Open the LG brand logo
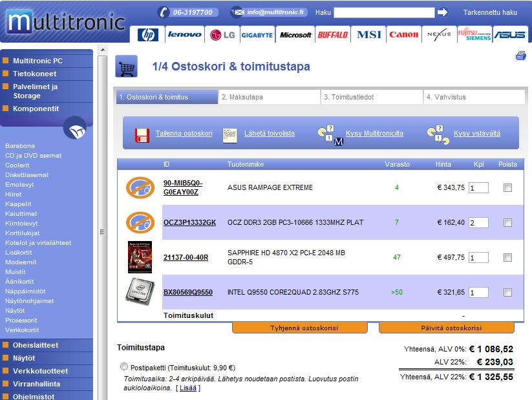 pyautogui.click(x=222, y=35)
